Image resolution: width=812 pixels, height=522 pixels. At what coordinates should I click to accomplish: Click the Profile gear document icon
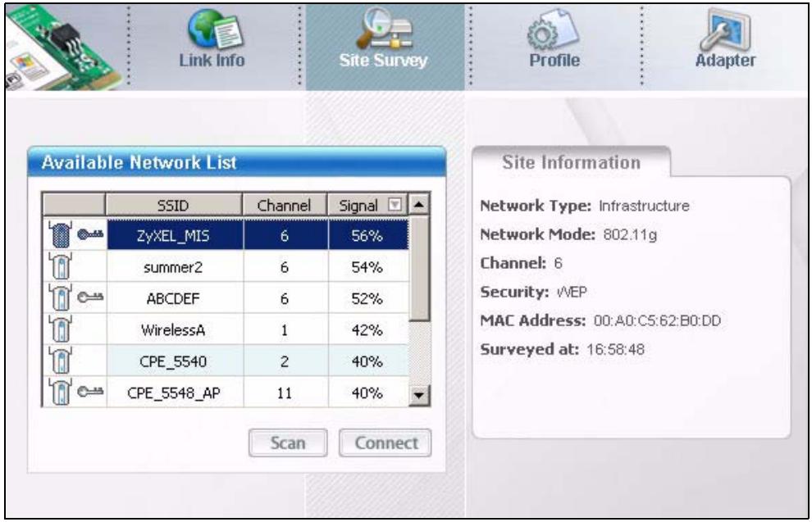click(x=553, y=30)
